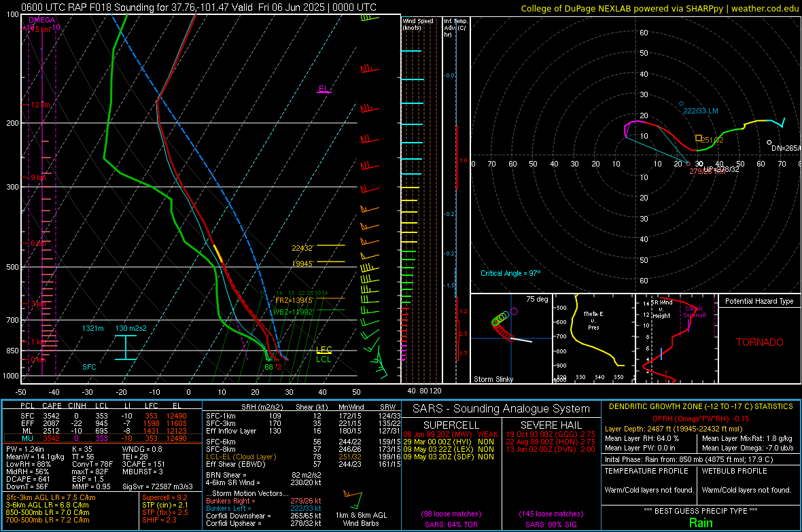This screenshot has width=802, height=532.
Task: Click the DCAPE = 641 value
Action: (28, 479)
